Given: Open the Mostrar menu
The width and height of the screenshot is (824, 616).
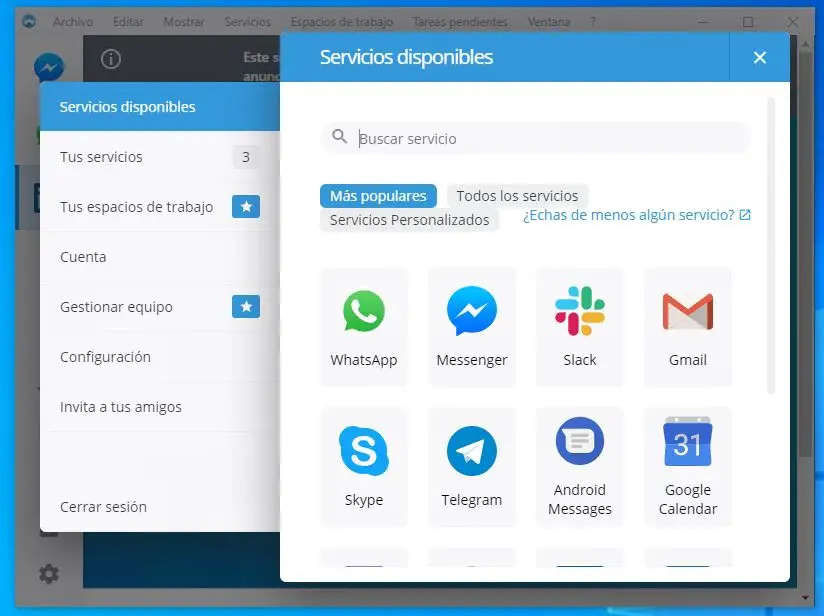Looking at the screenshot, I should click(x=184, y=22).
